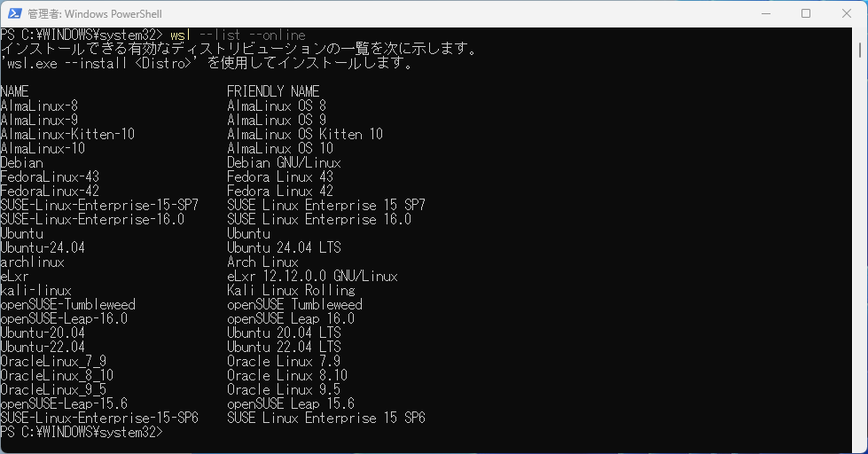Click the NAME column header
Screen dimensions: 868x454
pyautogui.click(x=15, y=92)
